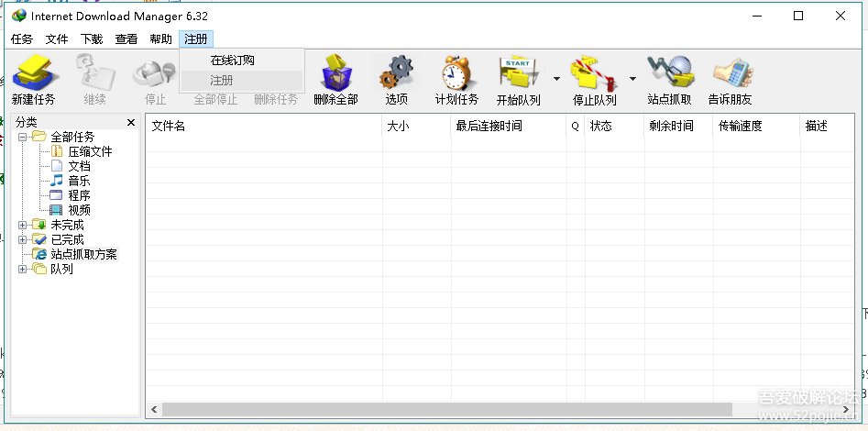Viewport: 868px width, 431px height.
Task: Expand the 已完成 tree node
Action: (22, 240)
